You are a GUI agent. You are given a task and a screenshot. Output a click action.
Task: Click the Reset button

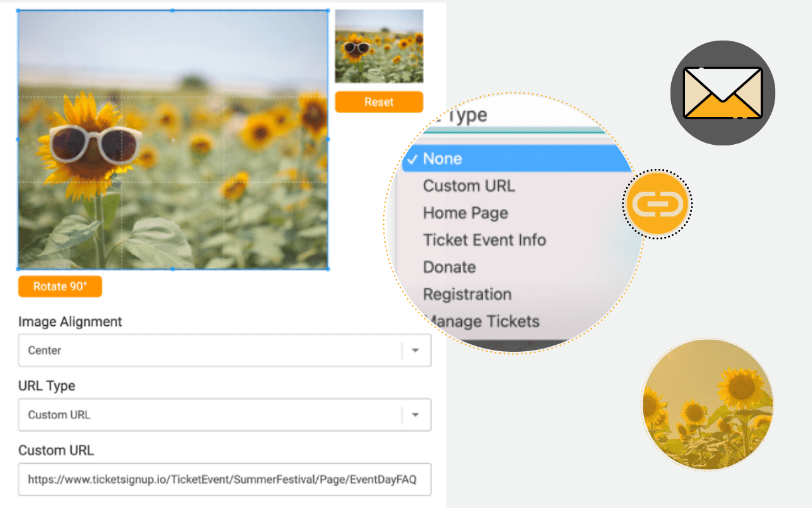(379, 102)
